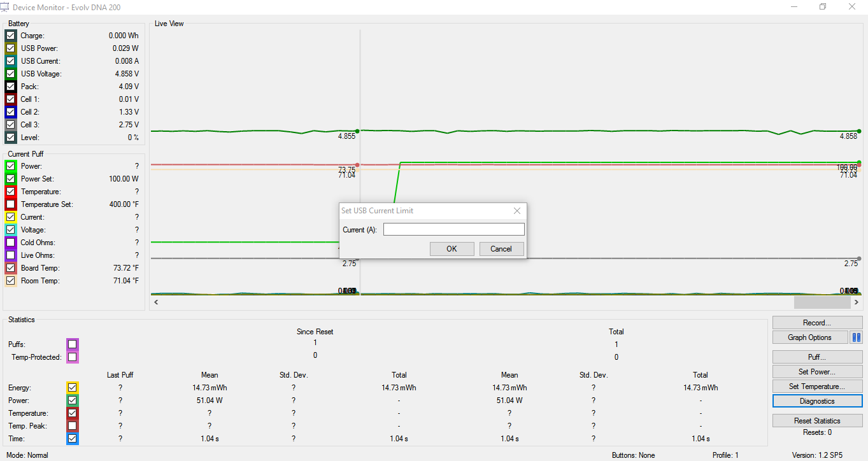Image resolution: width=868 pixels, height=461 pixels.
Task: Click the Reset Statistics button
Action: click(x=817, y=421)
